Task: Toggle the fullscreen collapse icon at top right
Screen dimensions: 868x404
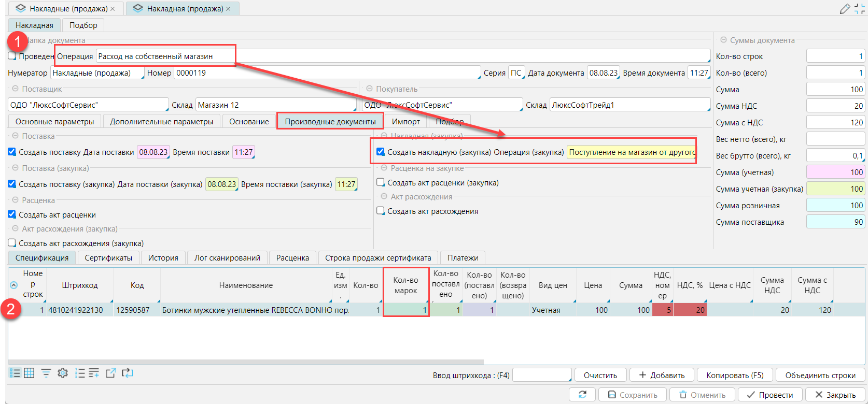Action: pos(860,9)
